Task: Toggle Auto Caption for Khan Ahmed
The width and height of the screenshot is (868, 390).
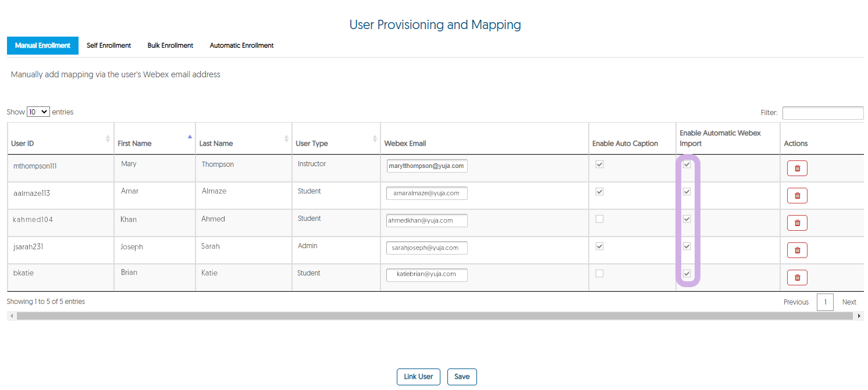Action: point(600,219)
